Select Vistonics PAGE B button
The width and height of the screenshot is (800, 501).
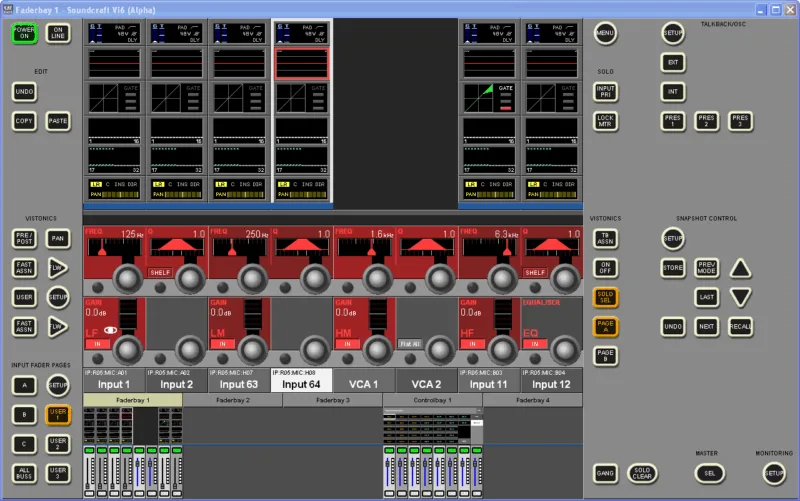point(605,356)
